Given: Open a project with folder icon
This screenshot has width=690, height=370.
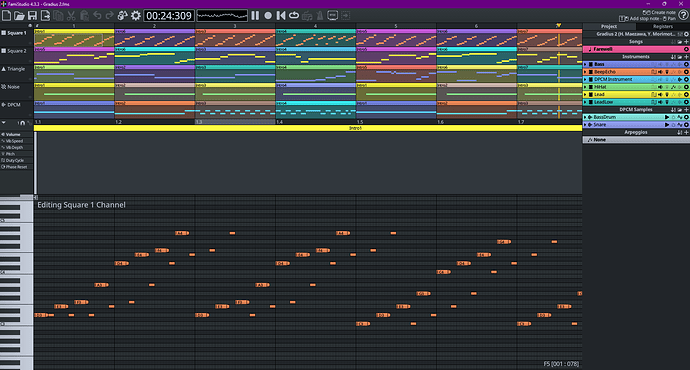Looking at the screenshot, I should (19, 16).
